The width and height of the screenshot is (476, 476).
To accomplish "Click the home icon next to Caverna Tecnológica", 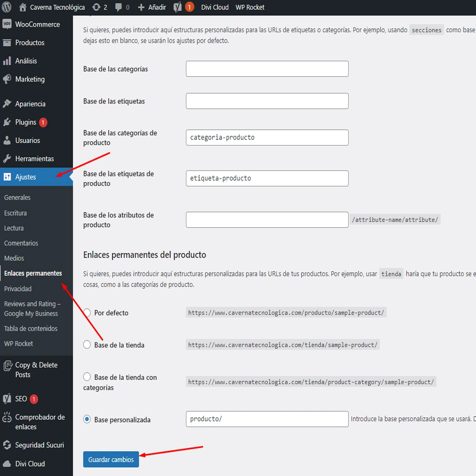I will coord(22,7).
